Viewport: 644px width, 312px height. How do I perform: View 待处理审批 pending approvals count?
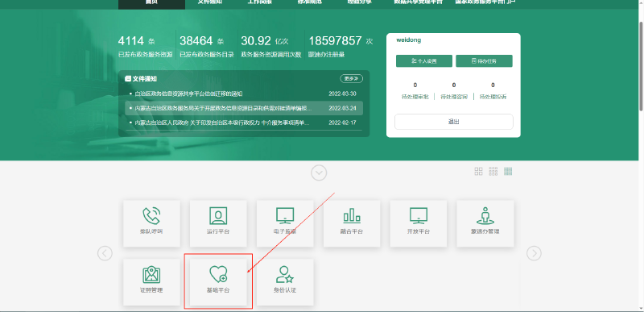pyautogui.click(x=415, y=91)
